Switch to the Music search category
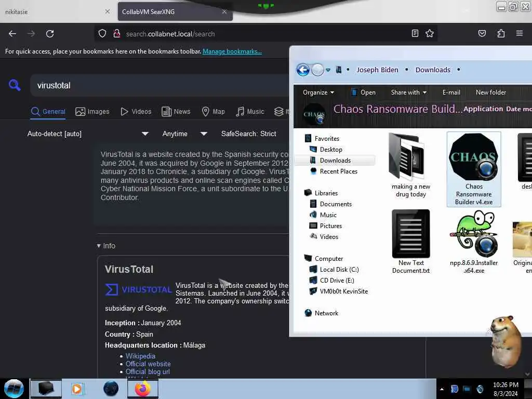This screenshot has height=399, width=532. point(250,111)
